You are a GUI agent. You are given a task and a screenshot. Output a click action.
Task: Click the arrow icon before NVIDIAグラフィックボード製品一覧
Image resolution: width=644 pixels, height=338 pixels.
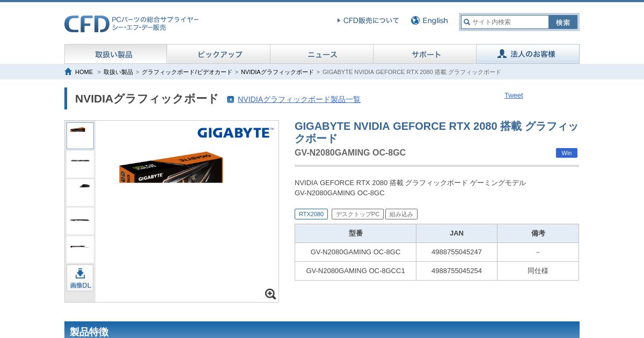[231, 99]
